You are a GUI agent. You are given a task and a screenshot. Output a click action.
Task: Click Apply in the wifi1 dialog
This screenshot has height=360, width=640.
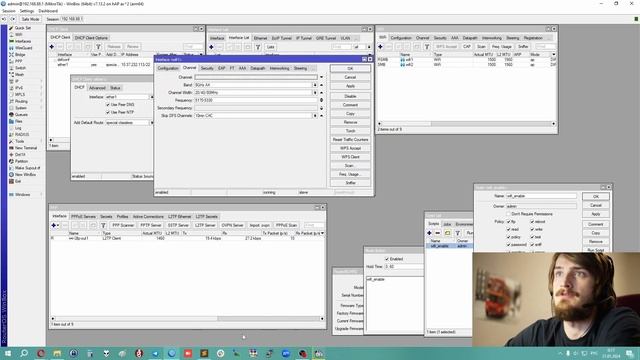(x=350, y=86)
